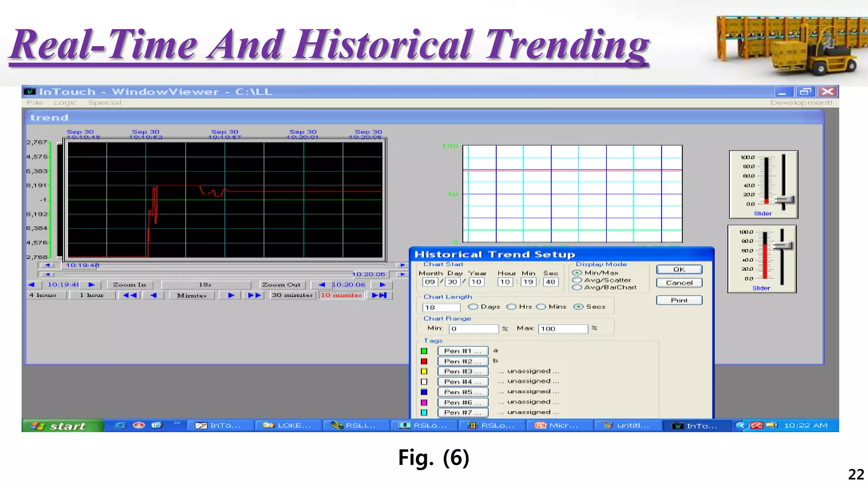This screenshot has width=868, height=488.
Task: Click the red Pen #2 color swatch
Action: (x=424, y=361)
